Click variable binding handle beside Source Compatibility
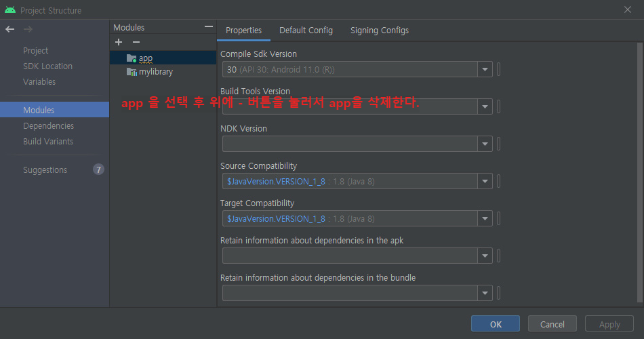 tap(499, 181)
